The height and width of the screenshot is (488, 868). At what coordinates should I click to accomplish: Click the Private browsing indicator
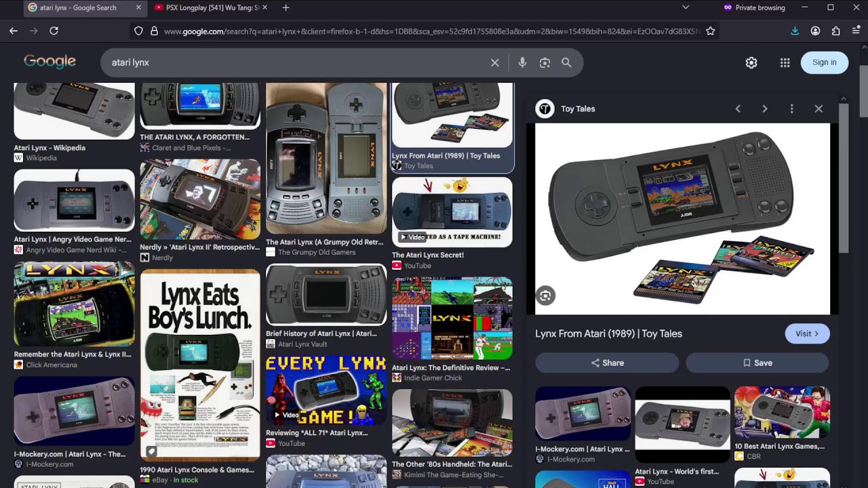coord(754,7)
